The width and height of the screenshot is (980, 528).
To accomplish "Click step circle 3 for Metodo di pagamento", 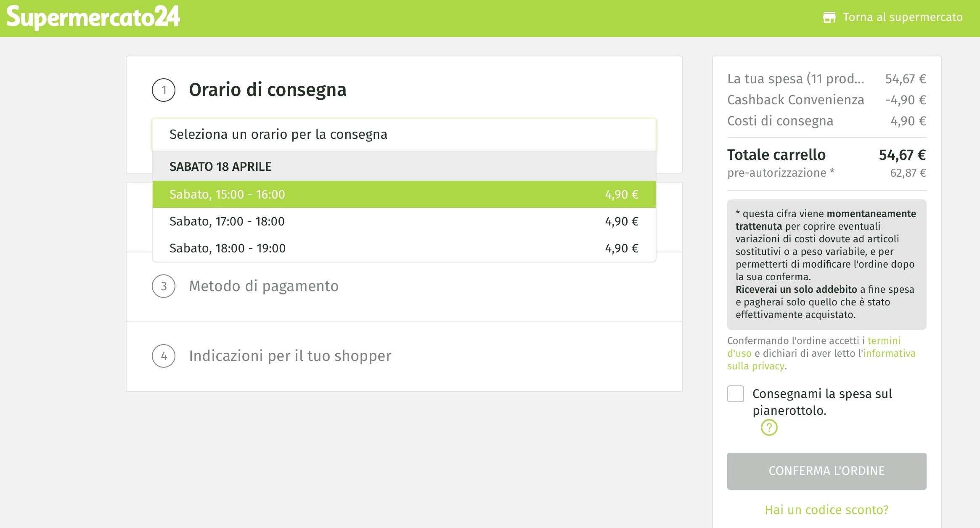I will [164, 287].
